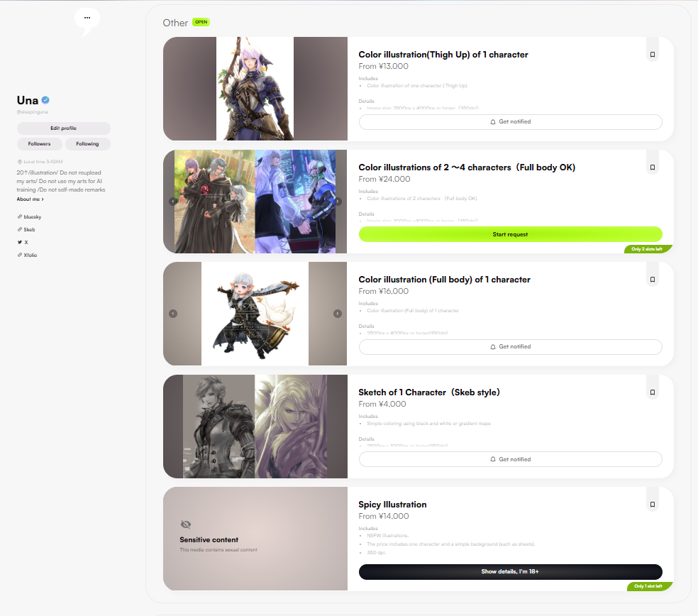Toggle the hidden-eye sensitive content icon

point(186,524)
